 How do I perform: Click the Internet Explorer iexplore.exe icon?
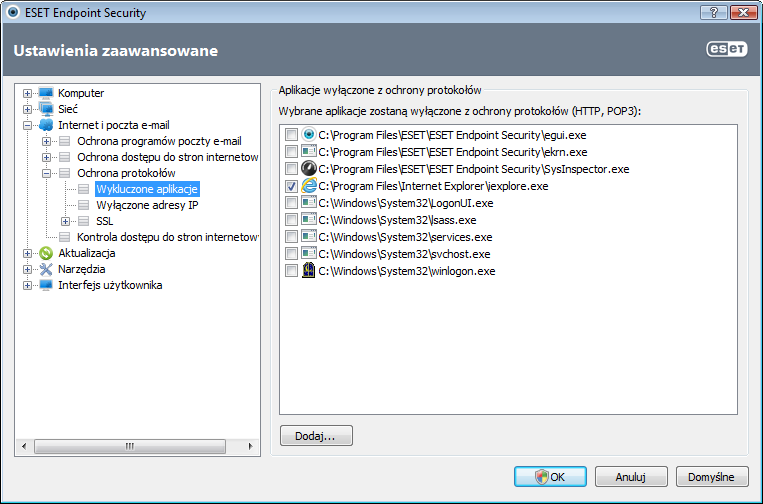click(x=309, y=185)
